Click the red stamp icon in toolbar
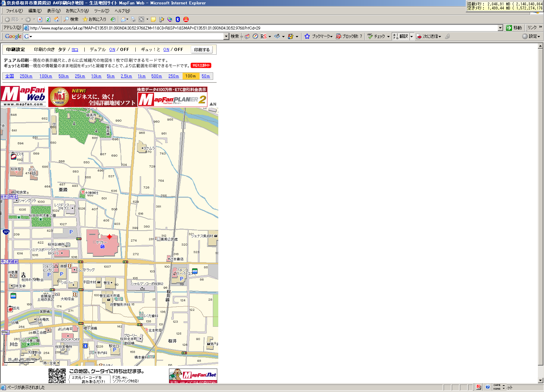 click(x=186, y=19)
